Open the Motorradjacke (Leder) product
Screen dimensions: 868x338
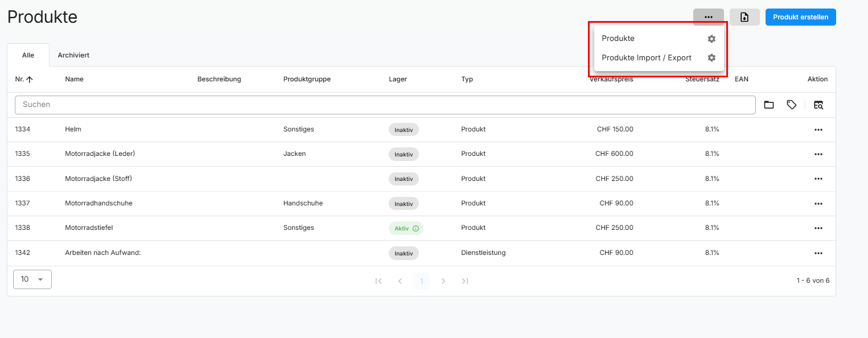tap(100, 154)
